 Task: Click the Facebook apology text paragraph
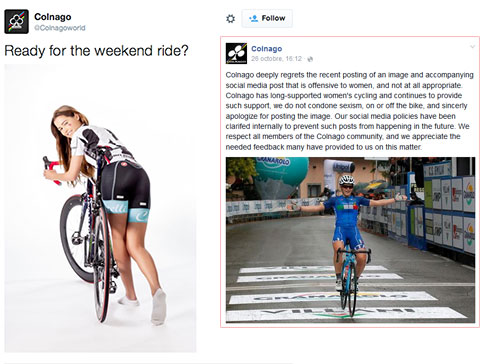tap(350, 111)
